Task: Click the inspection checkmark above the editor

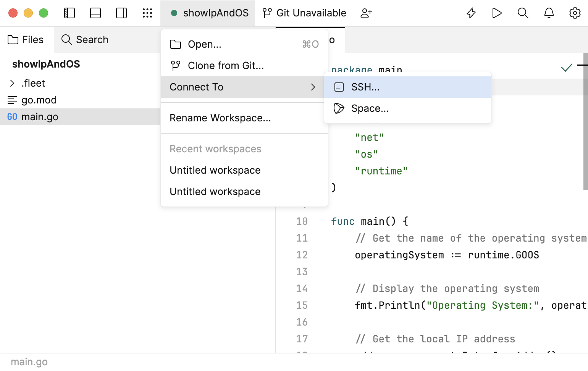Action: click(567, 68)
